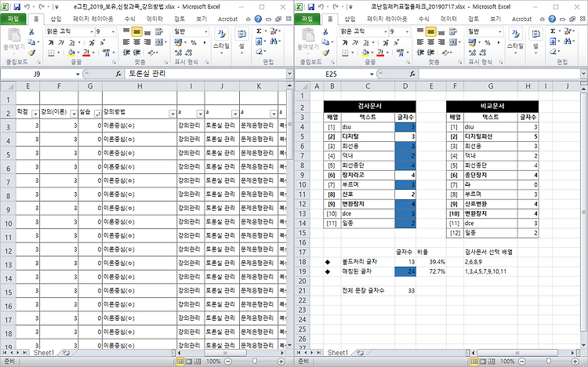This screenshot has width=588, height=367.
Task: Decrease decimal places in 코난임체커 workbook
Action: 483,53
